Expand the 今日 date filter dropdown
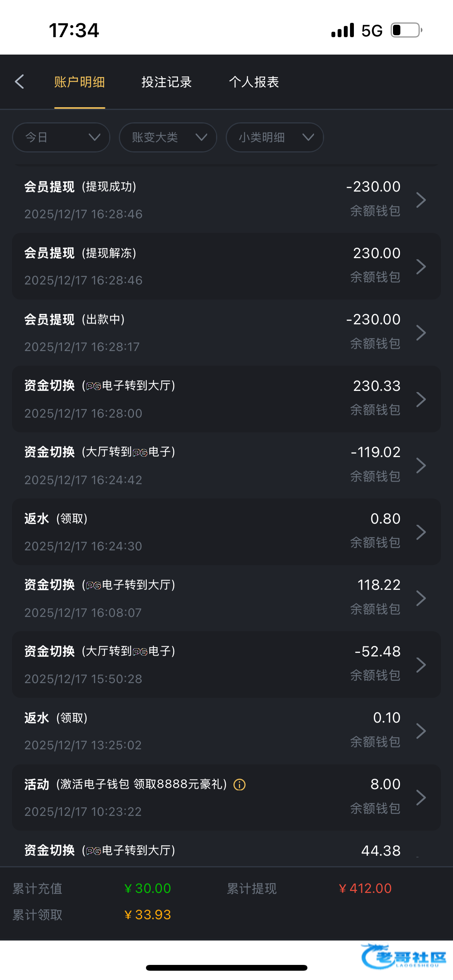This screenshot has width=453, height=980. click(x=61, y=137)
